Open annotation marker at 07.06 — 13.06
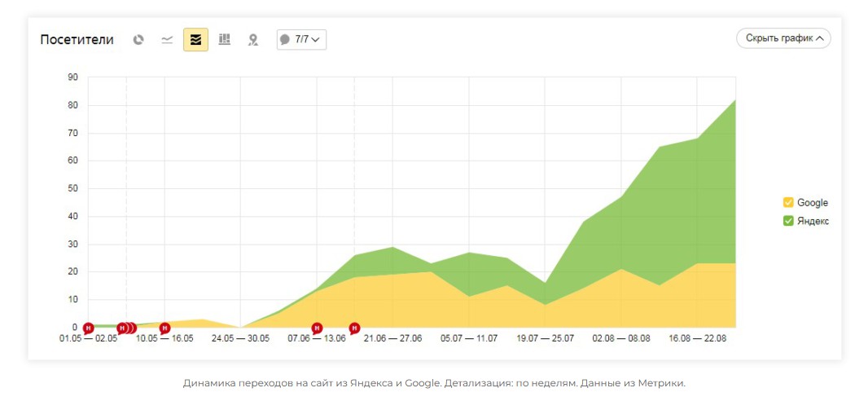This screenshot has height=410, width=868. click(317, 328)
